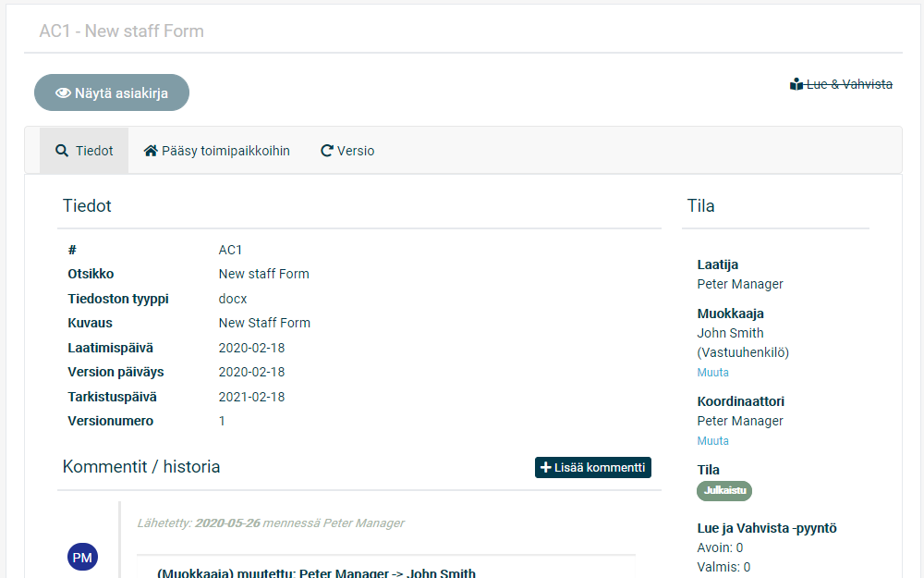Open the Lue & Vahvista link
Screen dimensions: 924x578
pyautogui.click(x=841, y=84)
